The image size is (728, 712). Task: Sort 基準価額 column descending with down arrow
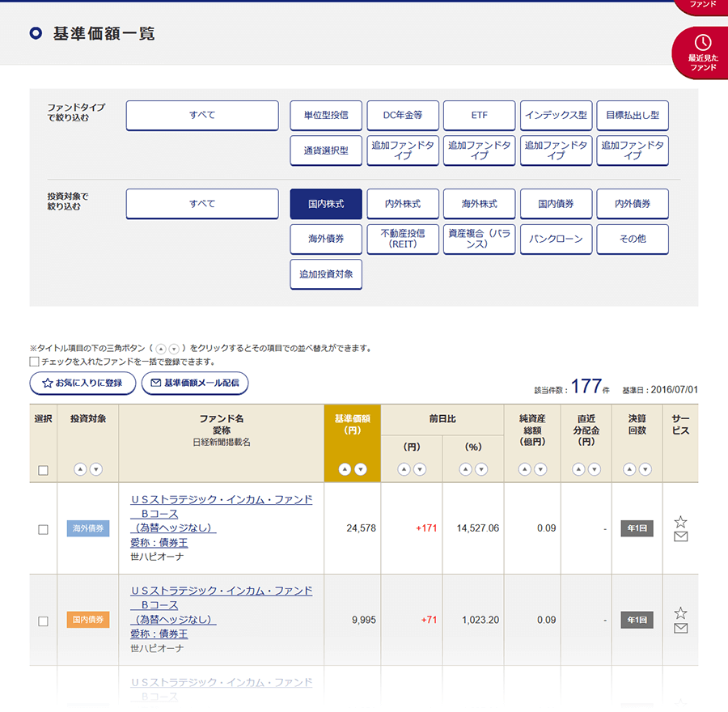(361, 469)
